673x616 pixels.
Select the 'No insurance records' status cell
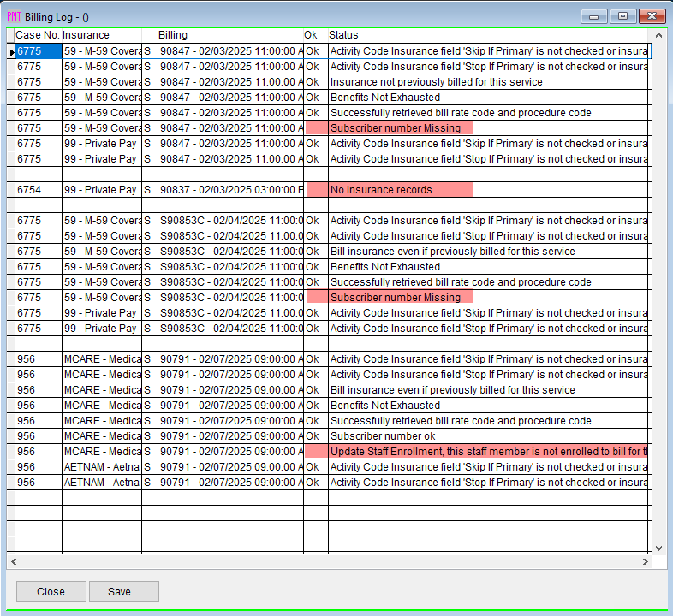(488, 190)
